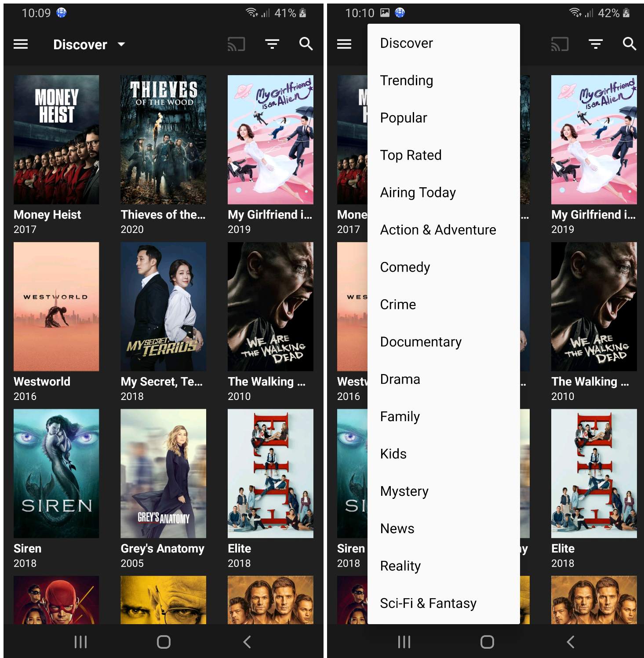Open The Flash poster in left screen

(x=56, y=600)
